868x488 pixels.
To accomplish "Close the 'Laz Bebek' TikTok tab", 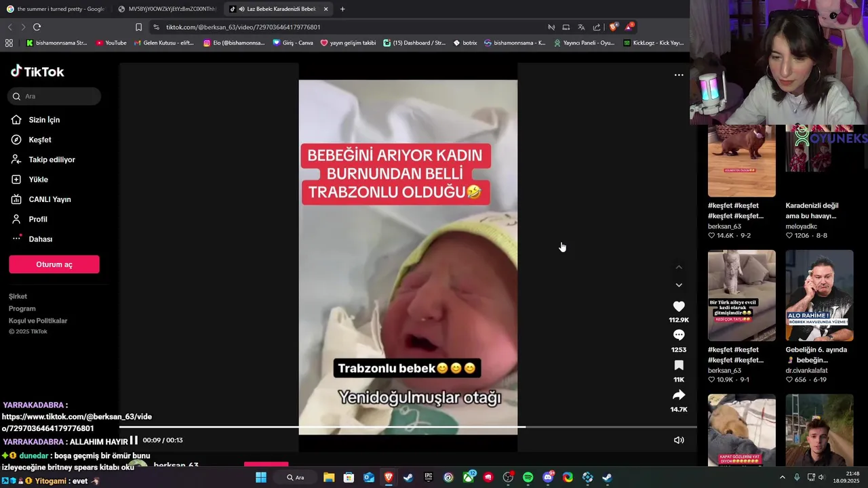I will coord(325,9).
